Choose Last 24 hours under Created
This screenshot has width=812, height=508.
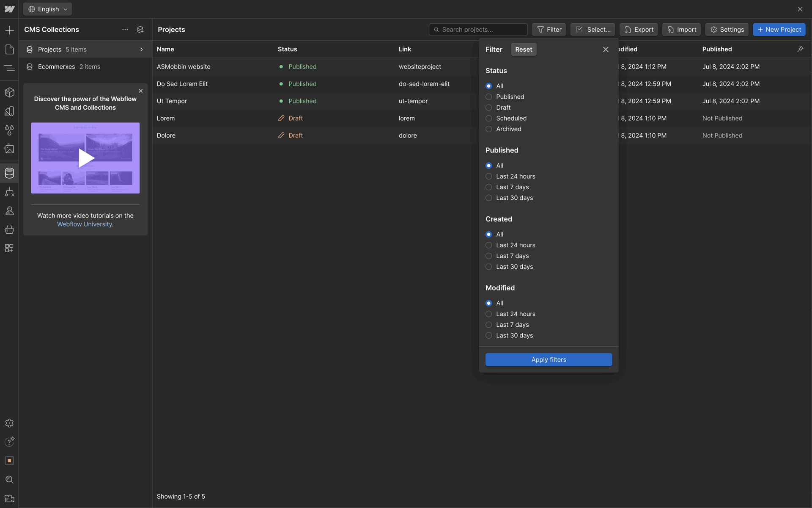pos(489,245)
